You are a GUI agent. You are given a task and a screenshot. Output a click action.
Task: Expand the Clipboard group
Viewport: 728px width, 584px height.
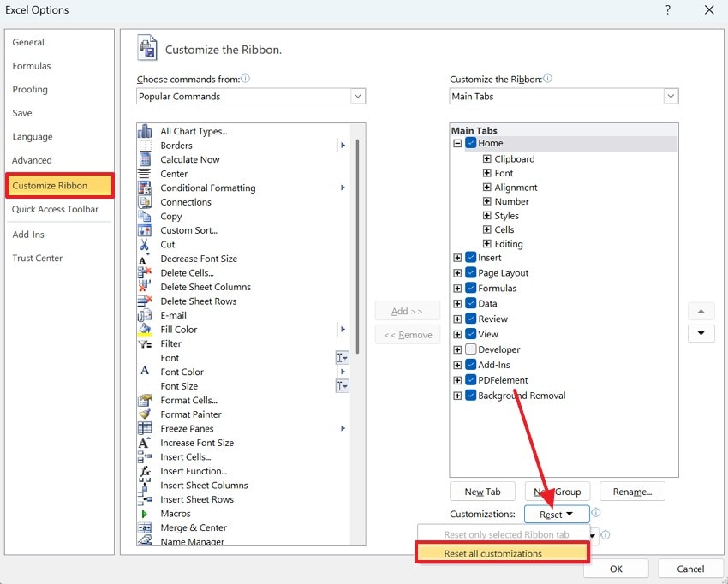coord(486,158)
